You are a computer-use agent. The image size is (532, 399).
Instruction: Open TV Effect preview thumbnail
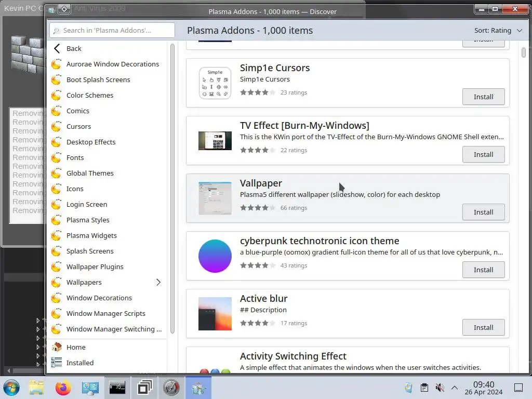click(x=215, y=141)
